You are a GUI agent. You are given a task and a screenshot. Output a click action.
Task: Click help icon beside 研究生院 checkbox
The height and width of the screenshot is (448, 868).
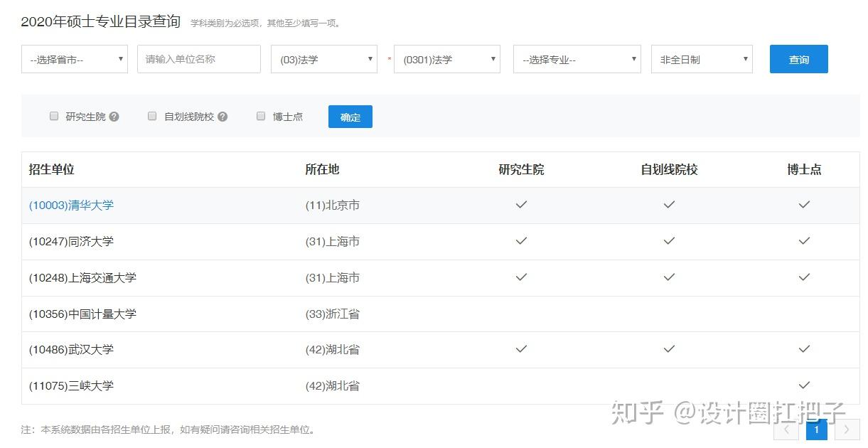pos(114,117)
